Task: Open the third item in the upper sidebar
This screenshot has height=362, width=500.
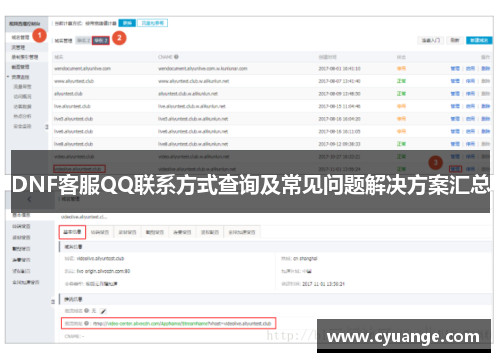Action: [25, 57]
